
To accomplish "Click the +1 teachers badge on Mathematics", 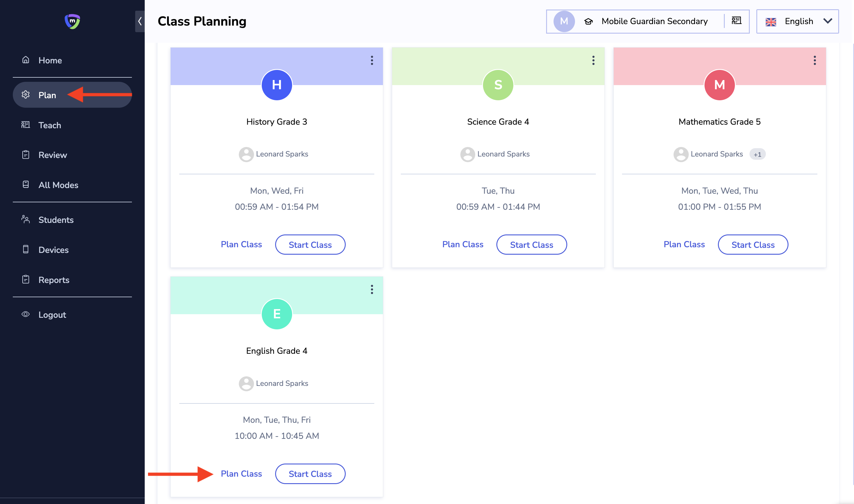I will [757, 154].
